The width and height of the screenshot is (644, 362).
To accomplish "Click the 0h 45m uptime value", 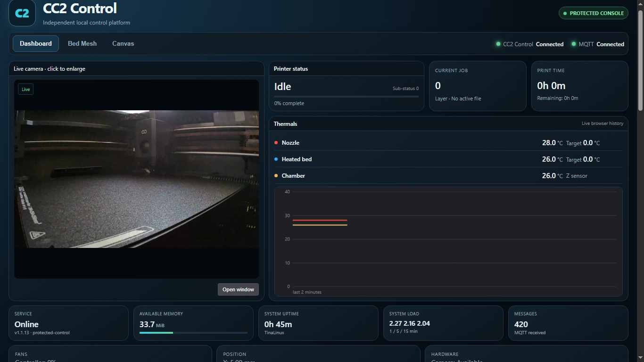I will [278, 324].
